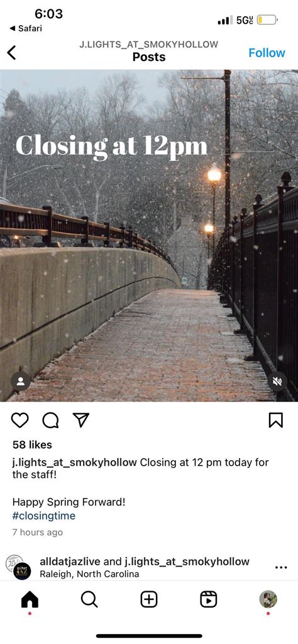Tap the heart icon to like the post

click(x=19, y=420)
